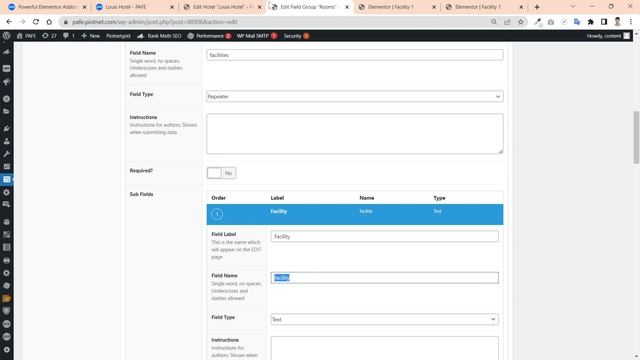640x360 pixels.
Task: Open Tools via the wrench sidebar icon
Action: [7, 154]
